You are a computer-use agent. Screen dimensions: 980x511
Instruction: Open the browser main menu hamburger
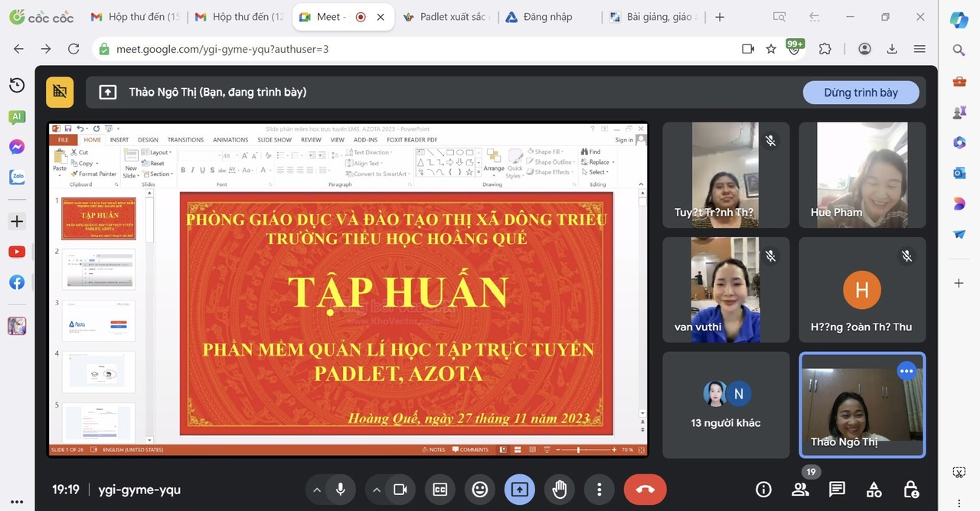click(x=920, y=49)
